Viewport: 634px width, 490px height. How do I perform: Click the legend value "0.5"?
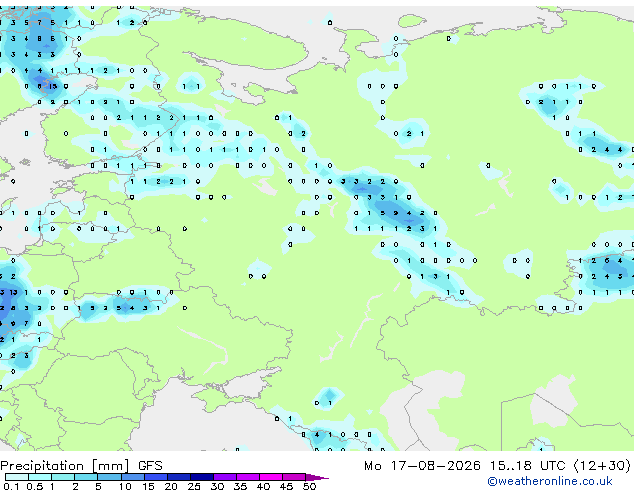(x=35, y=486)
